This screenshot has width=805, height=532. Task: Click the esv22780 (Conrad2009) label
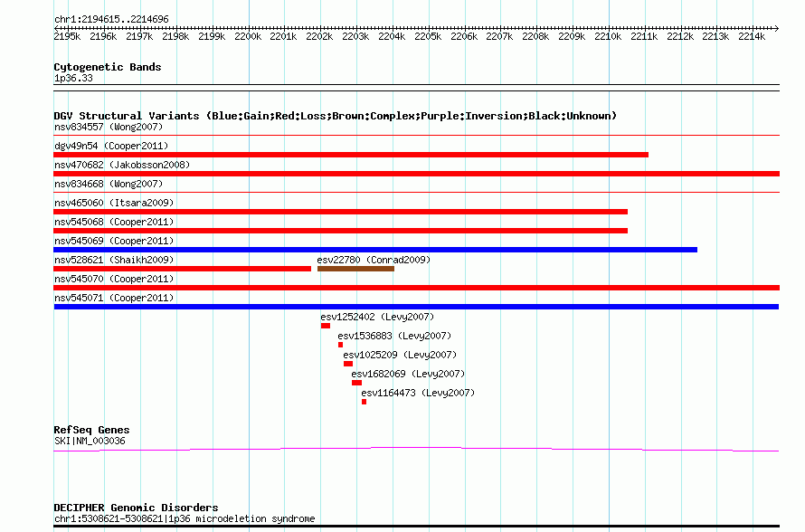pyautogui.click(x=374, y=260)
